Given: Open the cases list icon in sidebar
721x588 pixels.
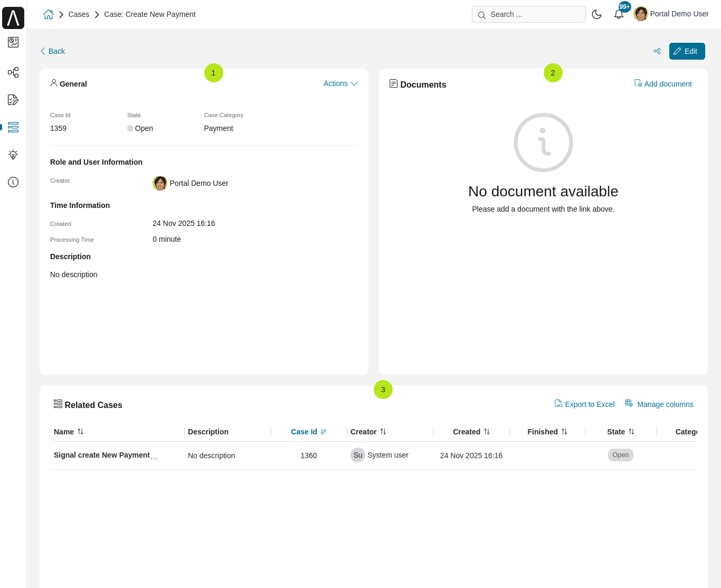Looking at the screenshot, I should click(x=13, y=127).
